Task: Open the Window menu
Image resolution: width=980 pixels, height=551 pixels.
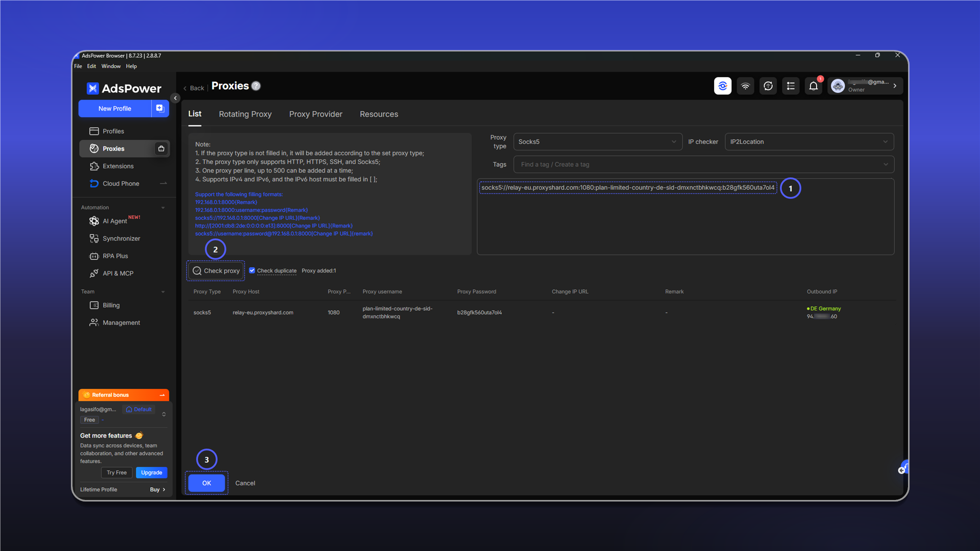Action: coord(111,66)
